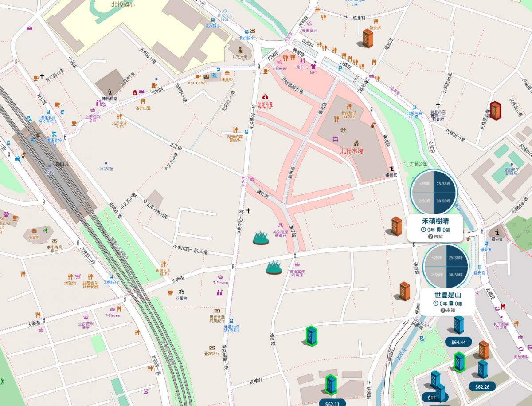The image size is (532, 406).
Task: Open the orange building marker near 雞肉飯
Action: (368, 38)
